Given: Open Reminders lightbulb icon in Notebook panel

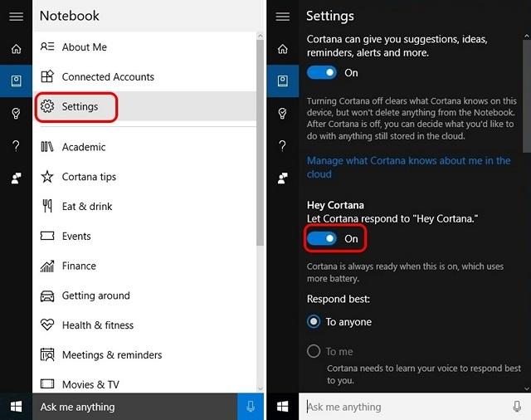Looking at the screenshot, I should click(x=16, y=113).
